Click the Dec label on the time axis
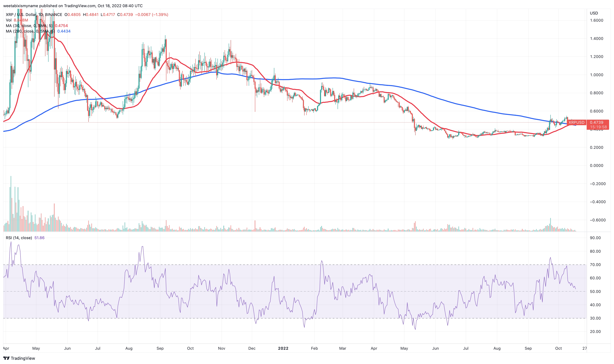 (252, 348)
